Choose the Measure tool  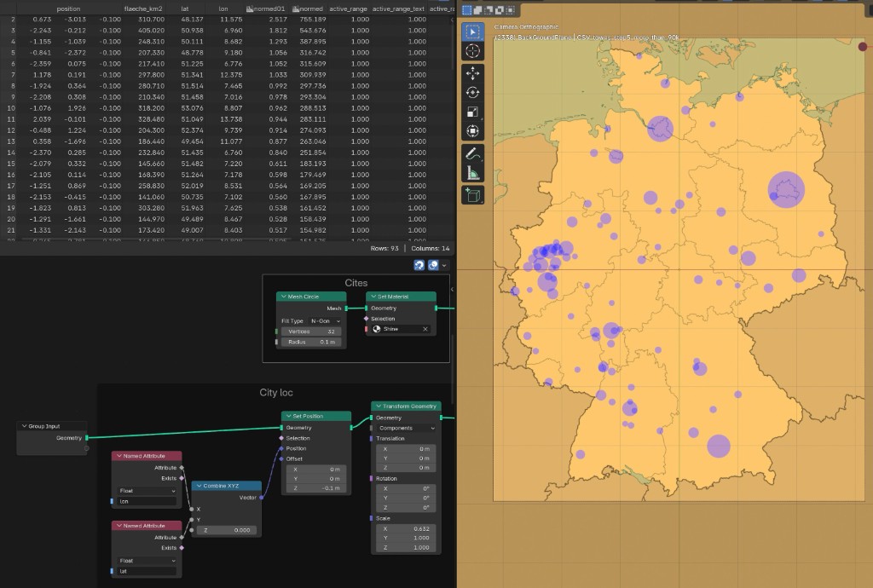pos(472,173)
